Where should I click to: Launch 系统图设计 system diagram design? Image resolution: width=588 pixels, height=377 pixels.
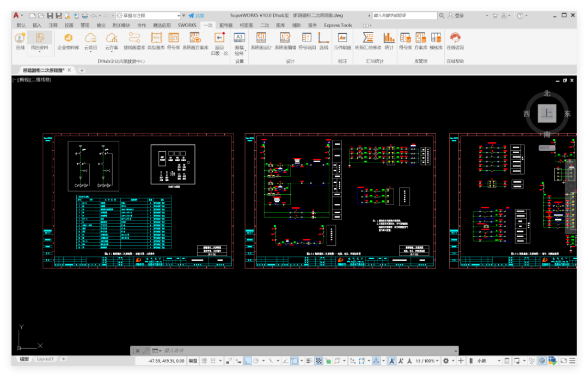tap(261, 41)
